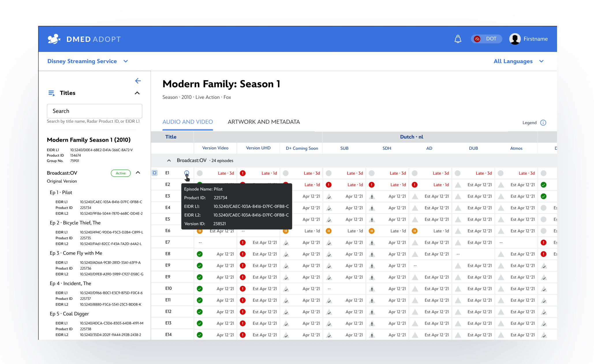Screen dimensions: 594x364
Task: Click the Firstname user avatar
Action: 515,39
